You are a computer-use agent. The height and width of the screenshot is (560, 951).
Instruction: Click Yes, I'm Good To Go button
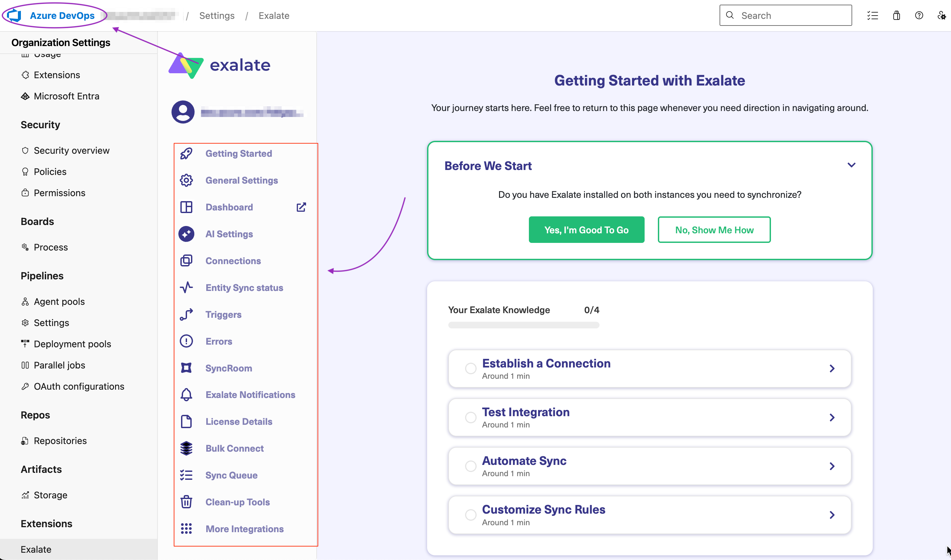tap(586, 230)
